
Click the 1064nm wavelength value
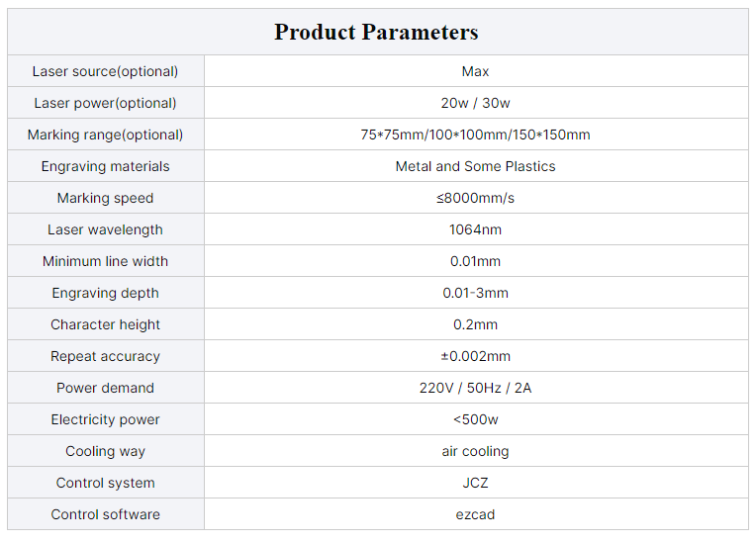coord(475,229)
